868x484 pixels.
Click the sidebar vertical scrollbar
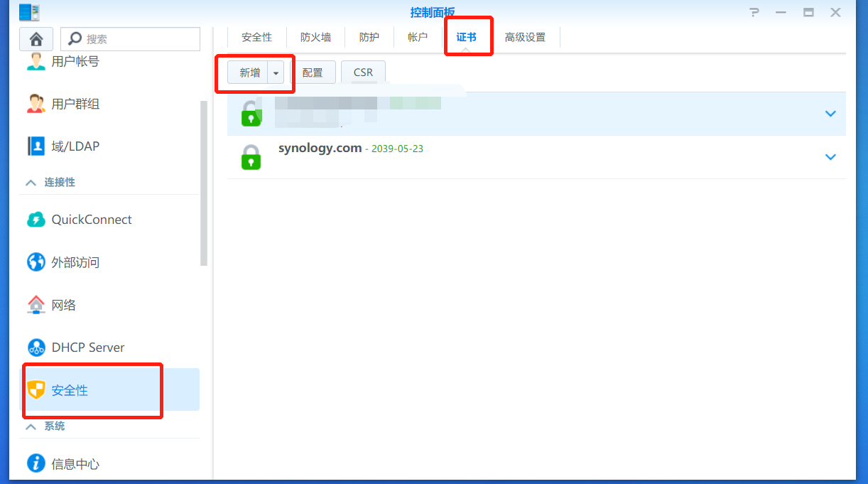pos(204,183)
